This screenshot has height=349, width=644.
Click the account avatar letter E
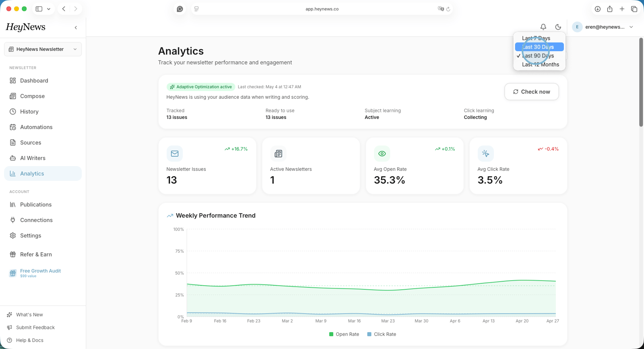point(577,27)
